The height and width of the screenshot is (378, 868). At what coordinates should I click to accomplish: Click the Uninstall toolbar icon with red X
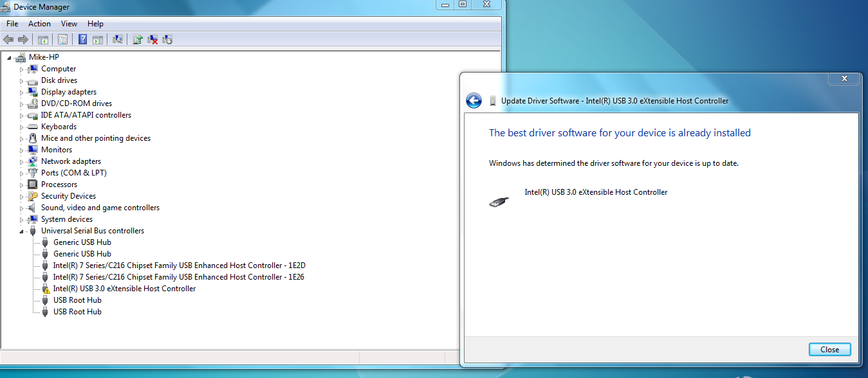(153, 39)
